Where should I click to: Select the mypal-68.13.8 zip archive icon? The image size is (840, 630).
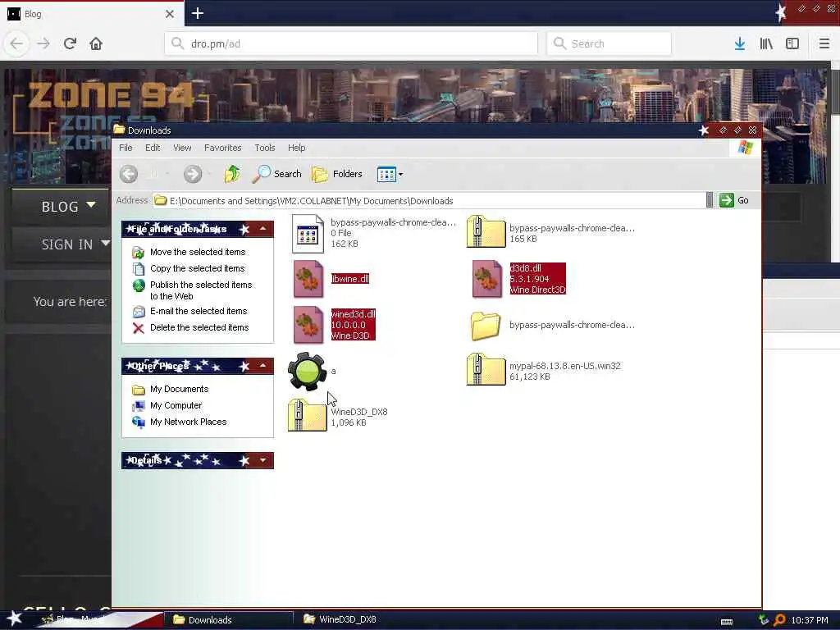(486, 369)
